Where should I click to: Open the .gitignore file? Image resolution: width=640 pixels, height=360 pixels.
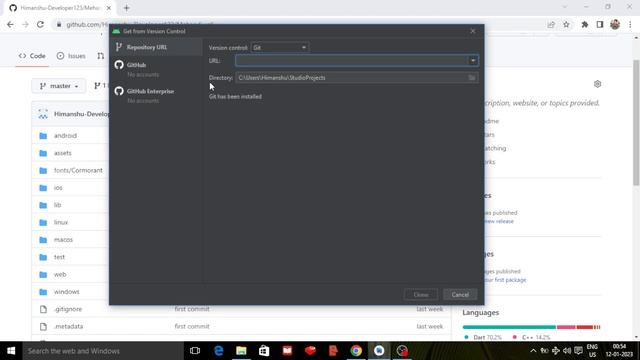(x=68, y=309)
